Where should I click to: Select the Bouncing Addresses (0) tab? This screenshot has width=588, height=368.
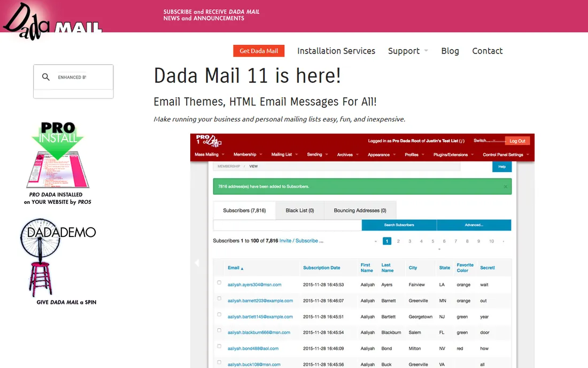coord(360,210)
